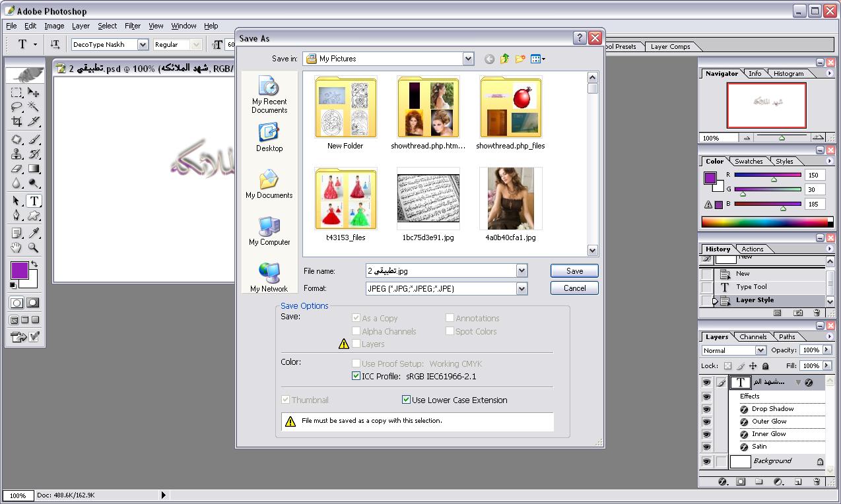Pick the Zoom tool from the toolbox
This screenshot has width=841, height=504.
(34, 248)
